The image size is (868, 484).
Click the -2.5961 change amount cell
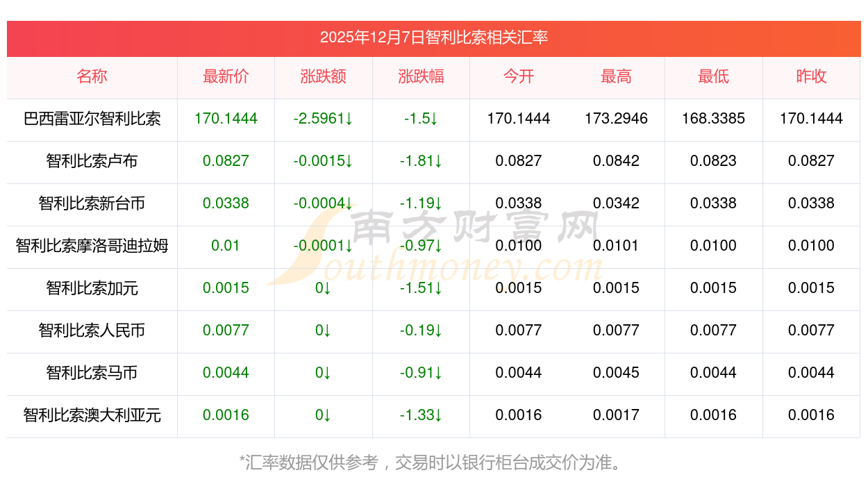pos(323,119)
